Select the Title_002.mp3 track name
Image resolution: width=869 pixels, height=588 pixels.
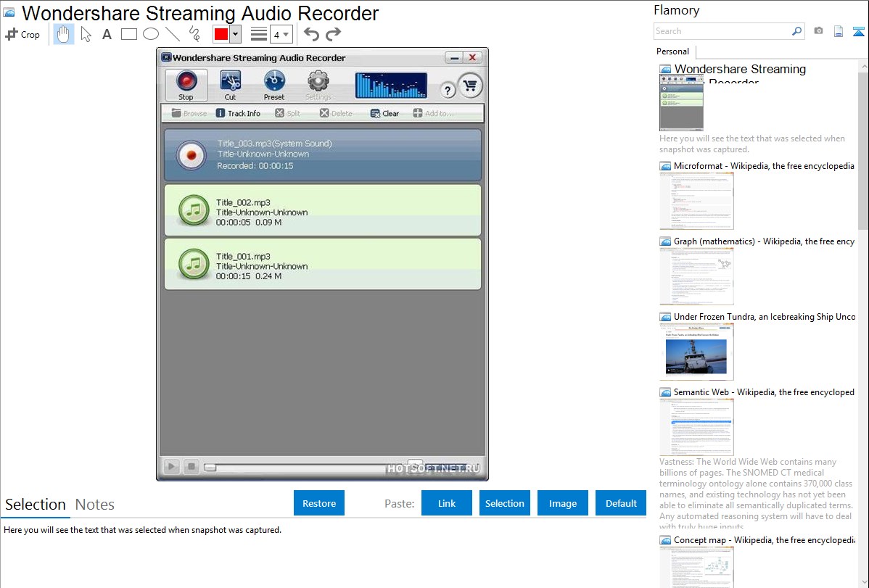tap(243, 203)
